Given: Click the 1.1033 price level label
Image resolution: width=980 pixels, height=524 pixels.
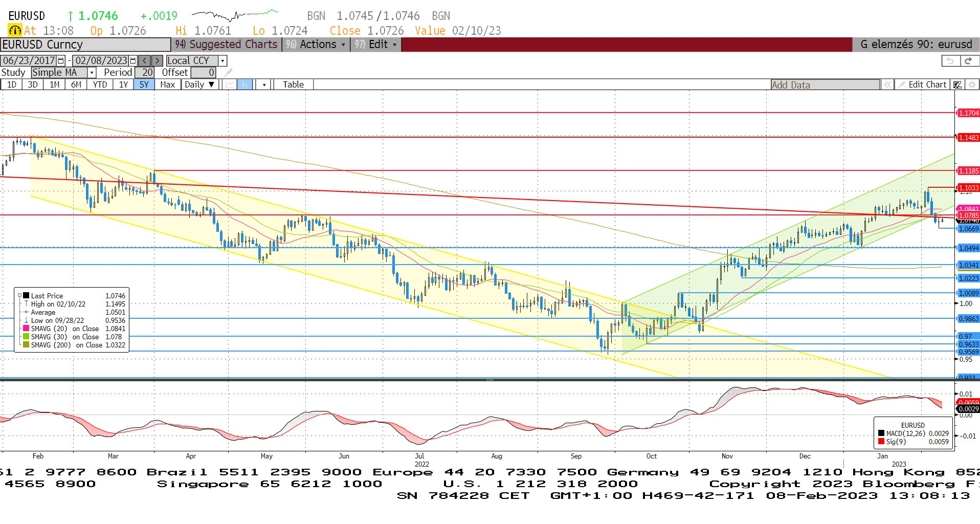Looking at the screenshot, I should point(968,188).
